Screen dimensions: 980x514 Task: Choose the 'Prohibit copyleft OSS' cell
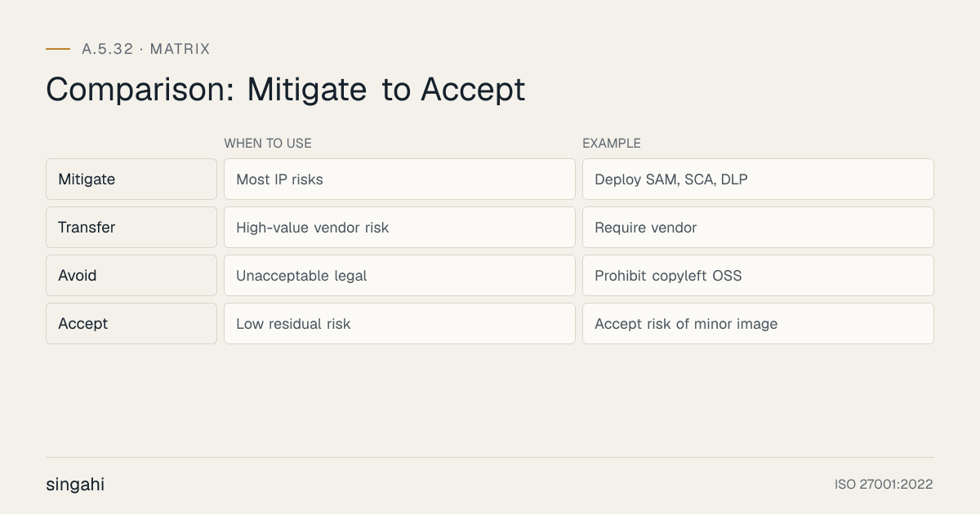point(758,276)
